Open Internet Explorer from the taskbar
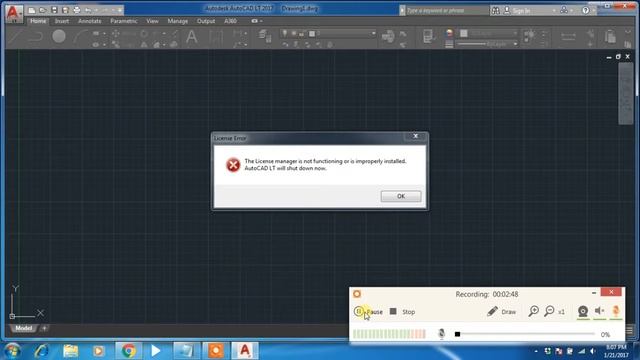640x360 pixels. click(41, 351)
